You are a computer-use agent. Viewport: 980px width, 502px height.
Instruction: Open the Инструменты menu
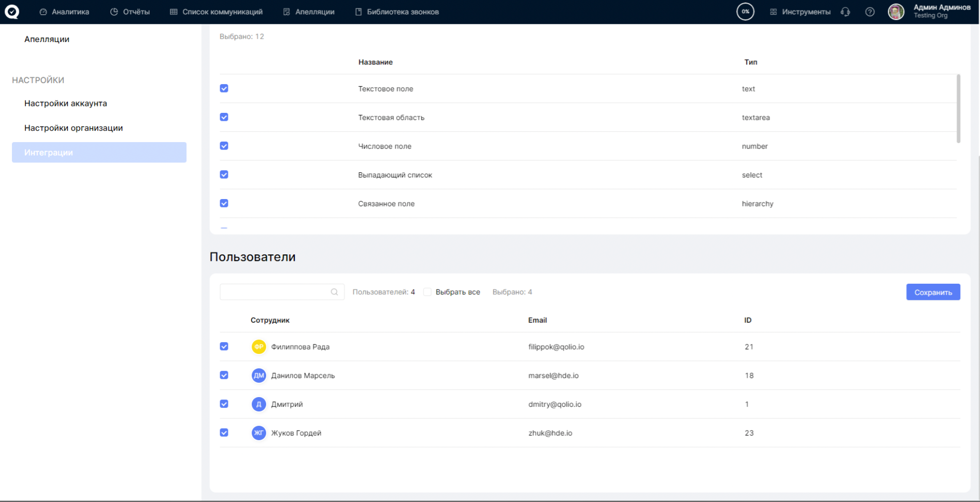800,12
